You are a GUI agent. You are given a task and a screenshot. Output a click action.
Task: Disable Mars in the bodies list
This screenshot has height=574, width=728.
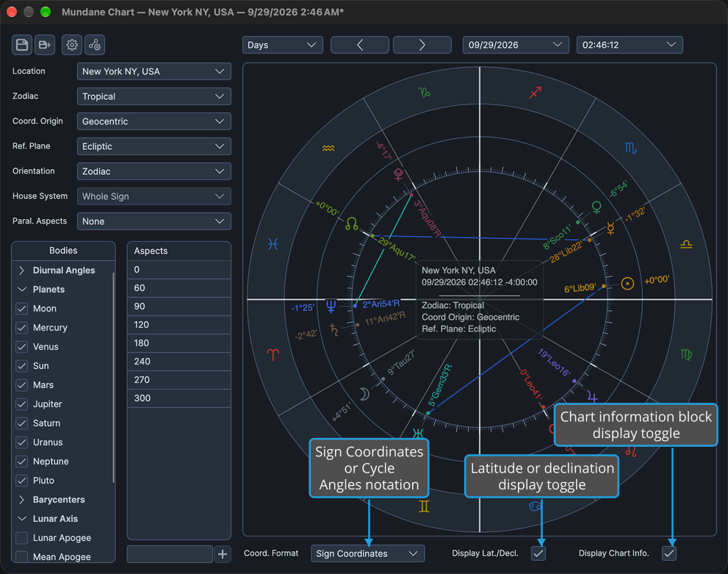(22, 385)
